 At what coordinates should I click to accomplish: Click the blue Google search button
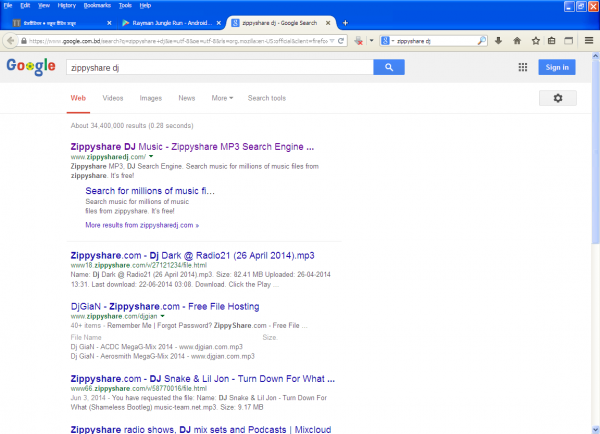click(x=389, y=67)
